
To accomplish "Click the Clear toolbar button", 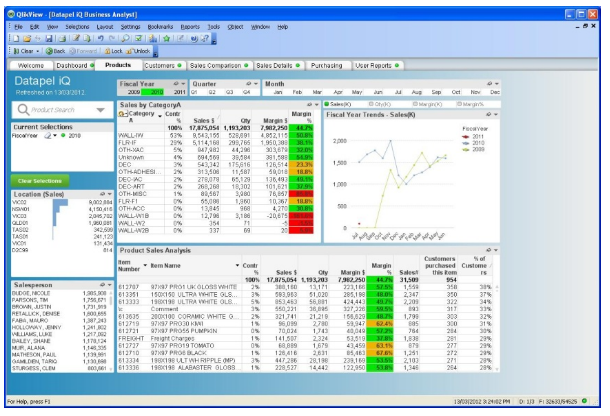I will click(24, 51).
